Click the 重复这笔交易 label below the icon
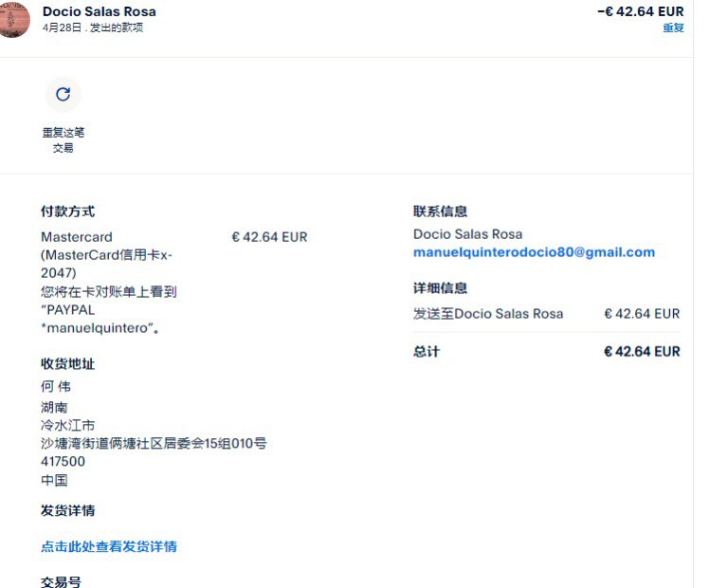Viewport: 709px width, 588px height. pyautogui.click(x=63, y=140)
